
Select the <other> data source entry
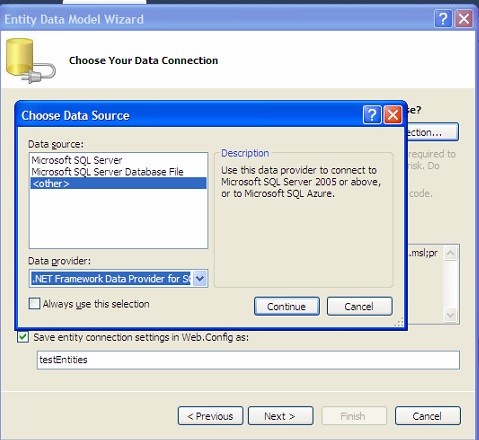point(118,183)
